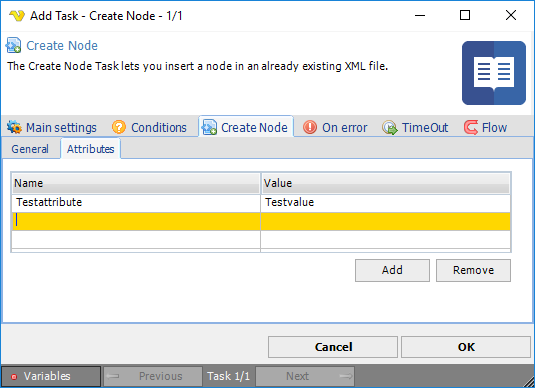Image resolution: width=535 pixels, height=388 pixels.
Task: Click the Main settings gear icon
Action: coord(14,127)
